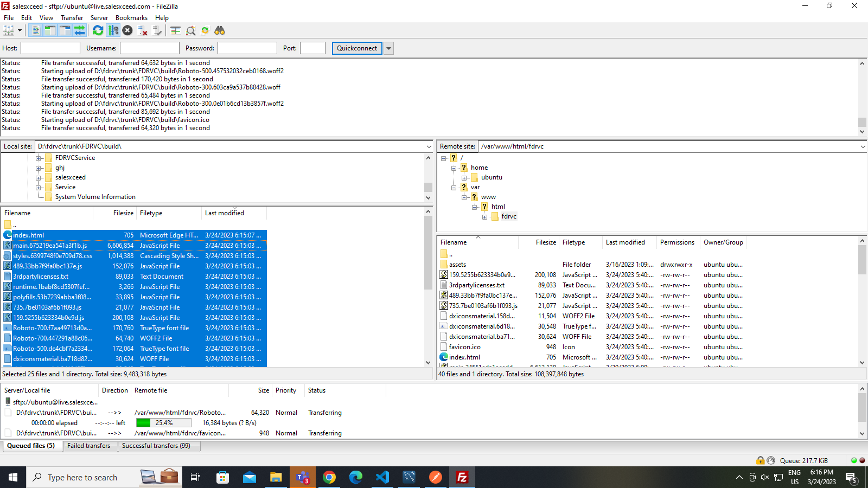Click the FileZilla taskbar icon
The image size is (868, 488).
coord(462,477)
